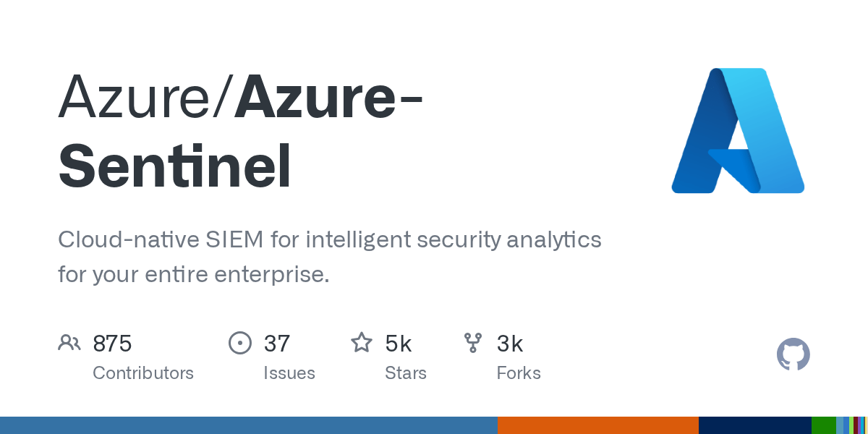Click the orange segment of the language bar
This screenshot has height=434, width=868.
598,425
